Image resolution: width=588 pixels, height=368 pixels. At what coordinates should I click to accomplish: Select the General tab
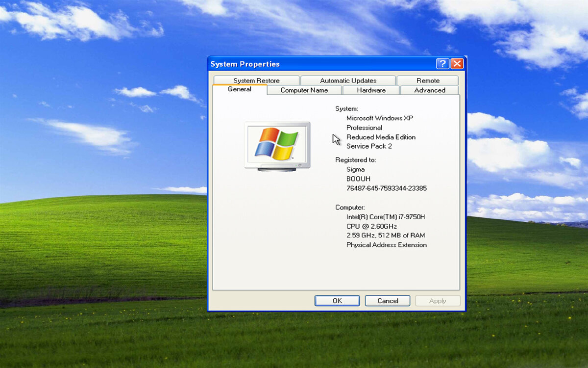tap(240, 89)
